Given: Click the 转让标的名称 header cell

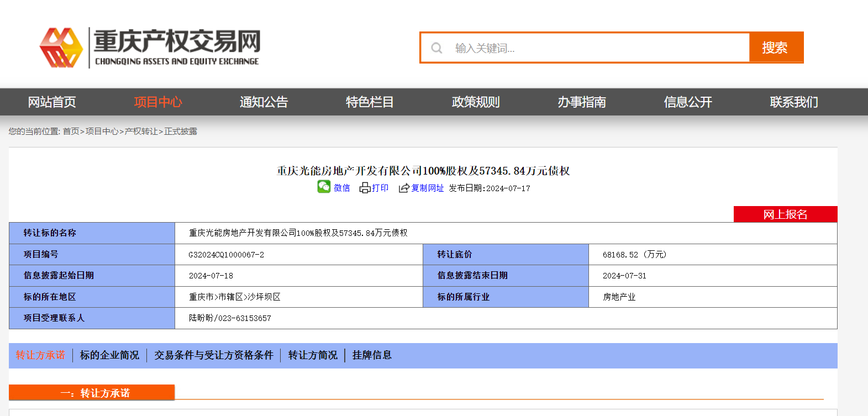Looking at the screenshot, I should click(x=92, y=233).
